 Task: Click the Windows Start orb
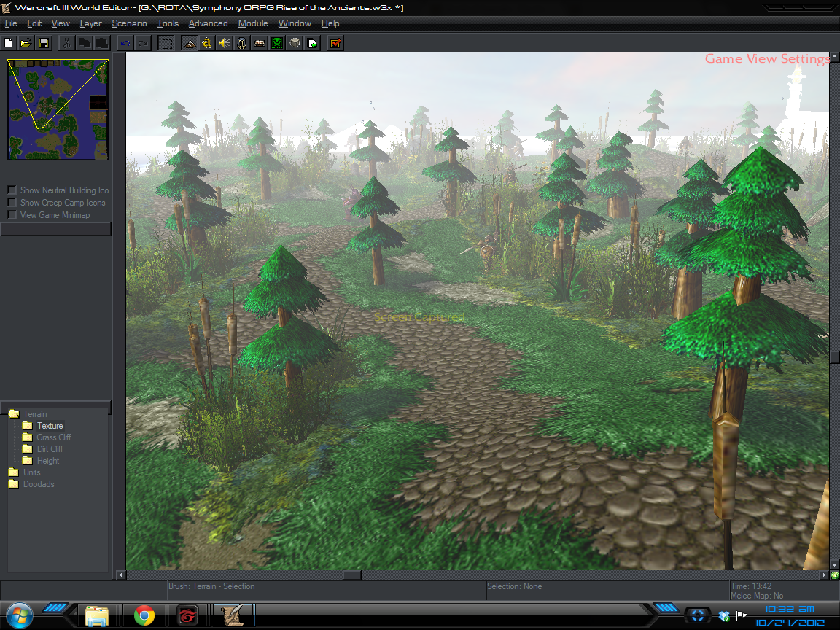[x=19, y=615]
